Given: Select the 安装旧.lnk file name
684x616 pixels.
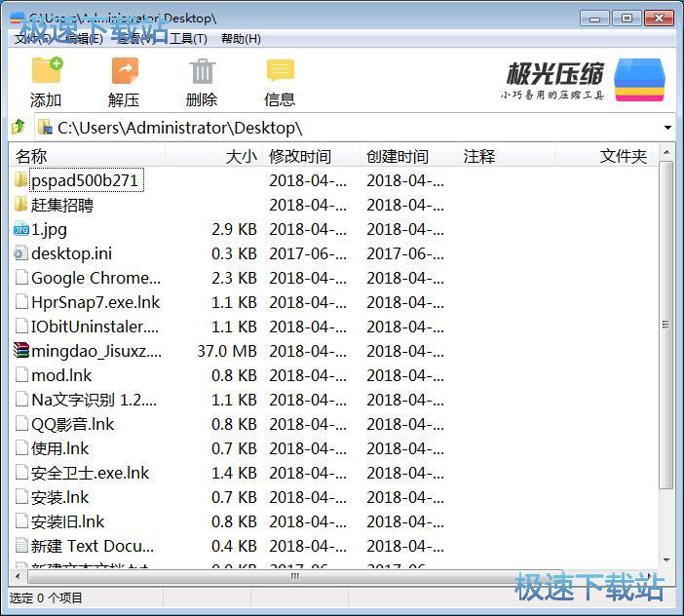Looking at the screenshot, I should pos(67,521).
